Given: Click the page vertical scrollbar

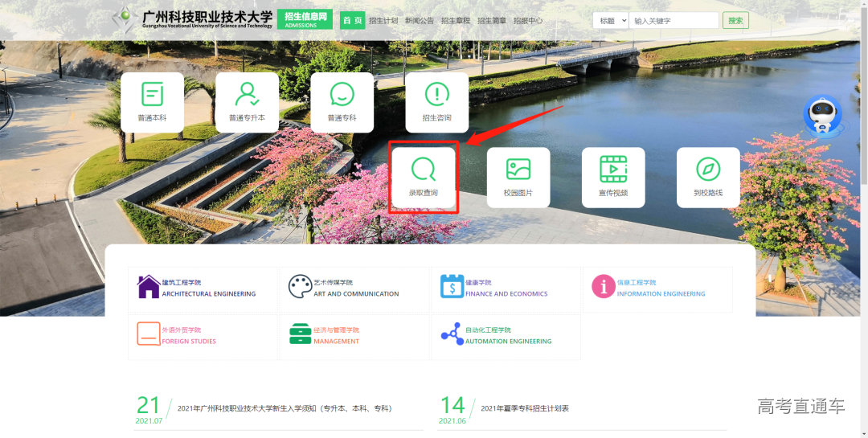Looking at the screenshot, I should click(x=864, y=219).
